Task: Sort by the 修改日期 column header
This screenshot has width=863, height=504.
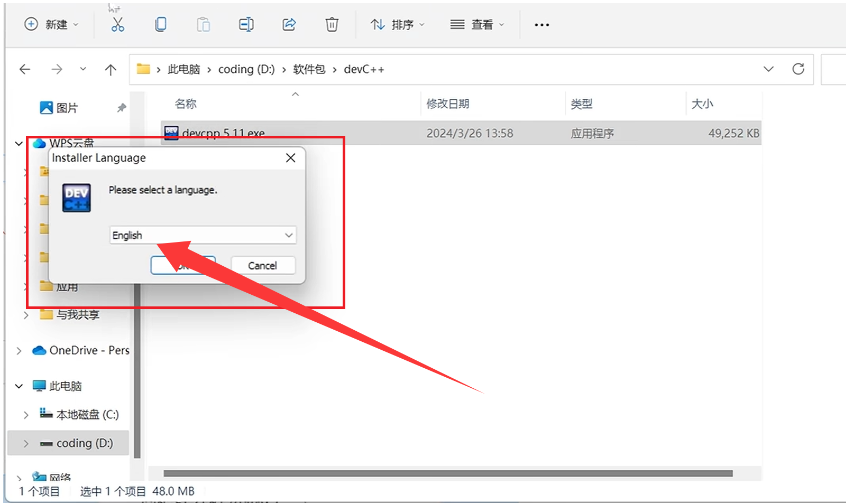Action: click(x=448, y=104)
